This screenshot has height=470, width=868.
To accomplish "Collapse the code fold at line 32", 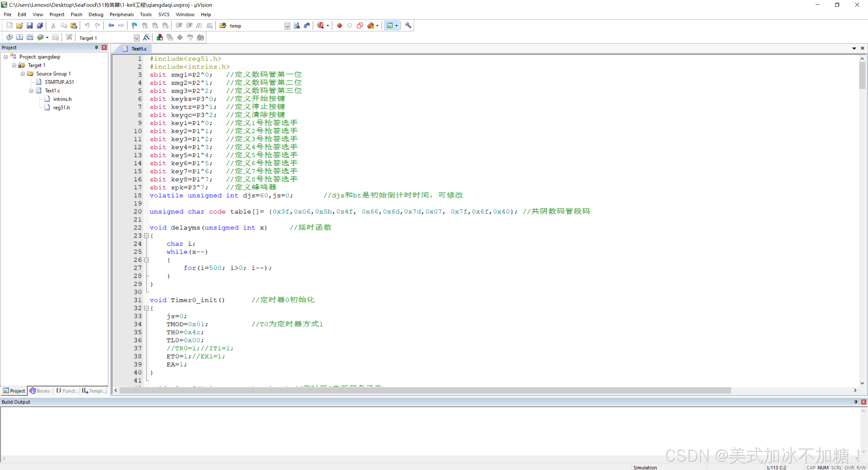I will pyautogui.click(x=146, y=308).
